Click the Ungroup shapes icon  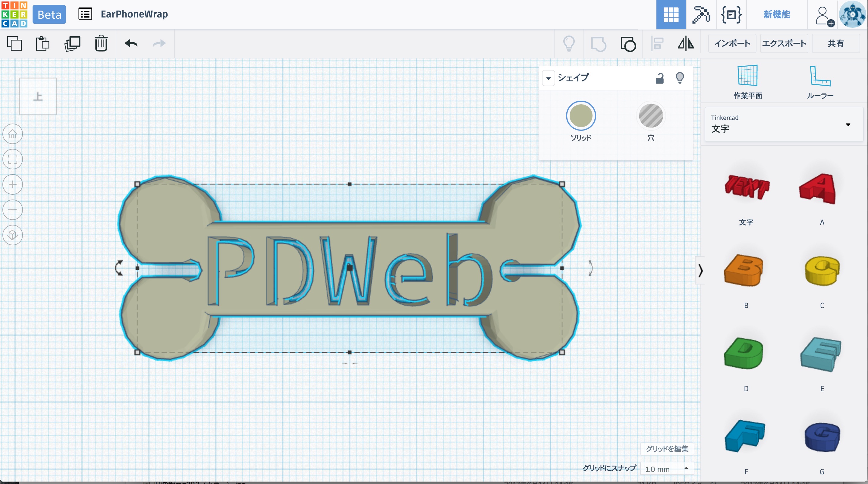pos(628,44)
